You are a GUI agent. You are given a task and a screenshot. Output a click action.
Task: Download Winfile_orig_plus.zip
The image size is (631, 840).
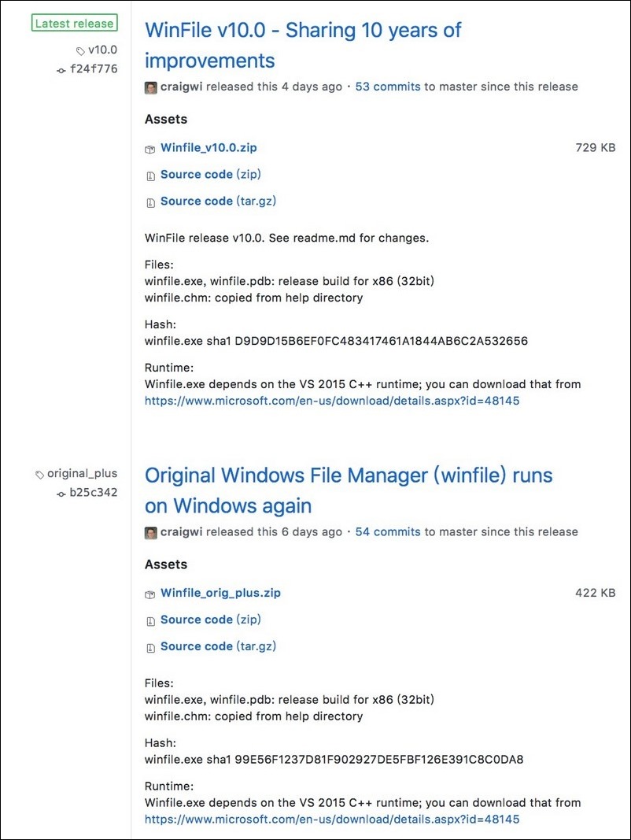220,593
